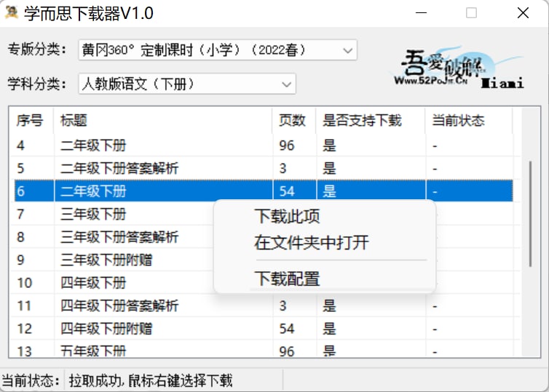The height and width of the screenshot is (392, 549).
Task: Click the 拉取成功 status bar message
Action: tap(151, 380)
